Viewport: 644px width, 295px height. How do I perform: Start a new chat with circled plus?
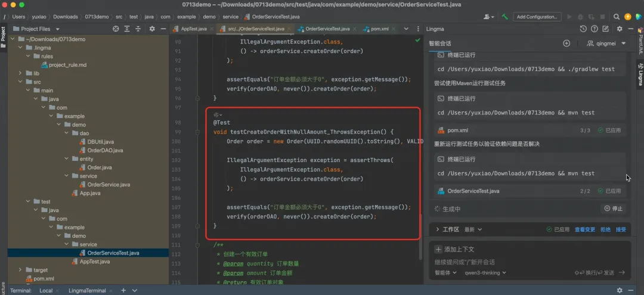[x=566, y=43]
